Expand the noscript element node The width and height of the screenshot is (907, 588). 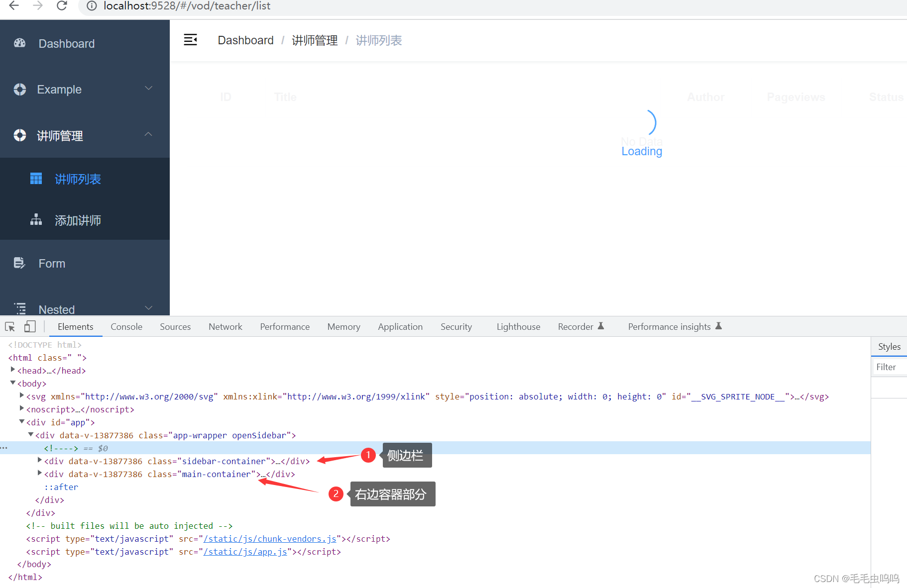(x=22, y=408)
